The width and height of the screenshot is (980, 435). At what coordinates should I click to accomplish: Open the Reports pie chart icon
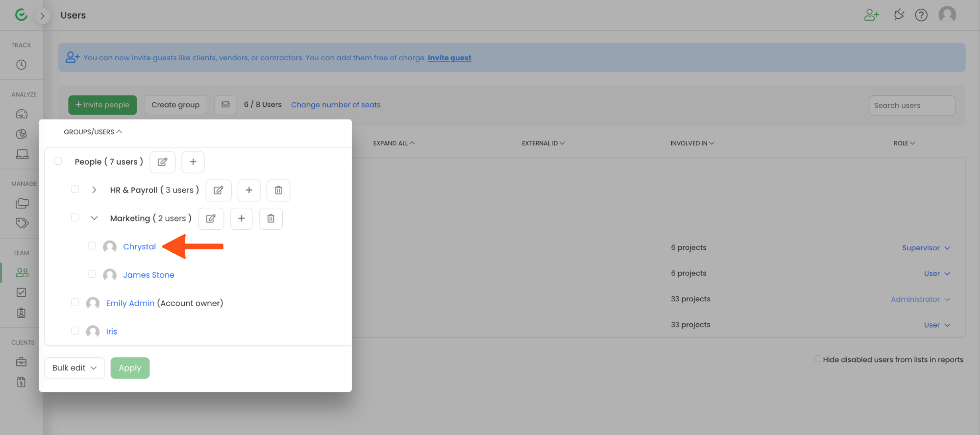[x=22, y=134]
